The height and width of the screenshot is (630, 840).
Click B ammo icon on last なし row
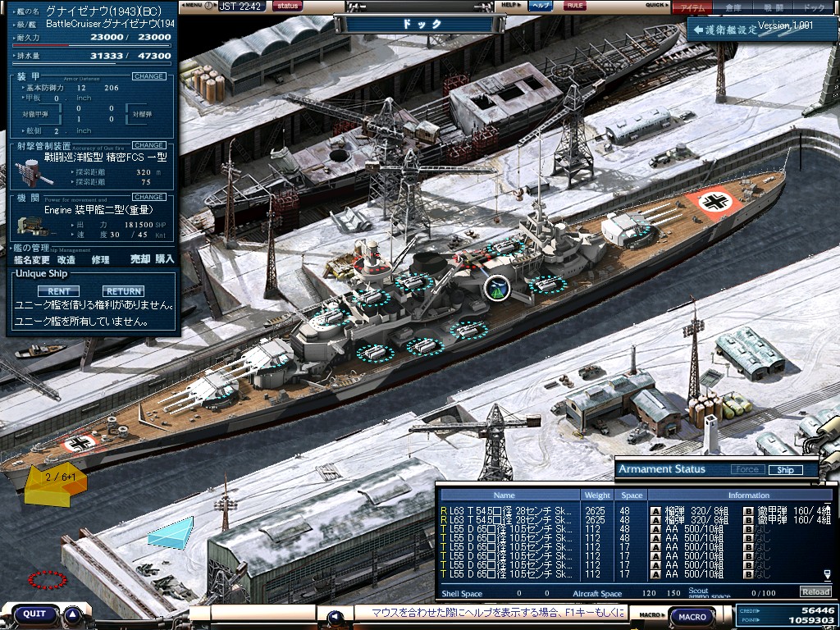pos(748,574)
